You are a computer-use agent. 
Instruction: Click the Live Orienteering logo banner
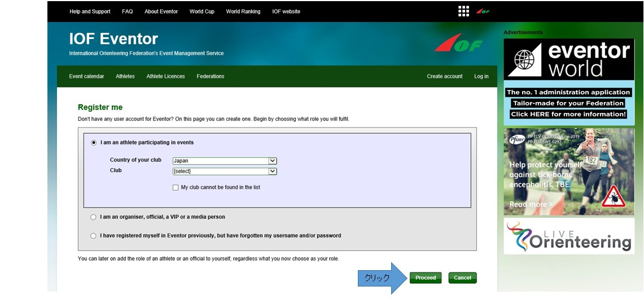coord(569,236)
